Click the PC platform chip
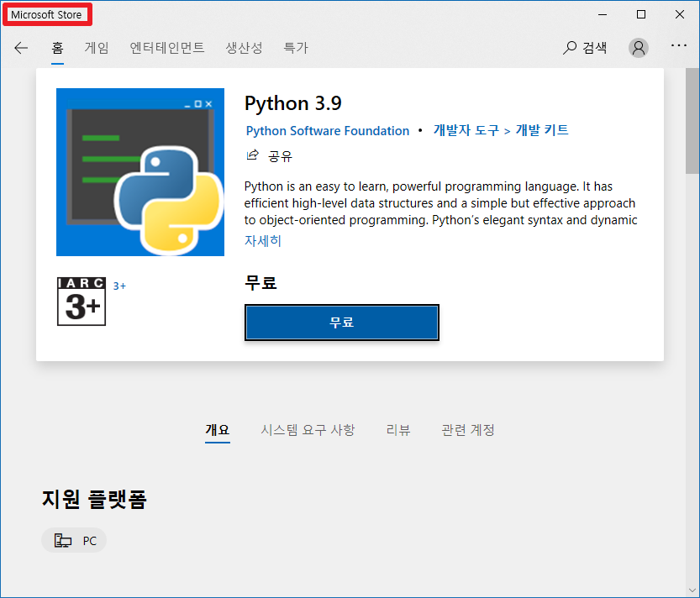700x598 pixels. pos(74,540)
